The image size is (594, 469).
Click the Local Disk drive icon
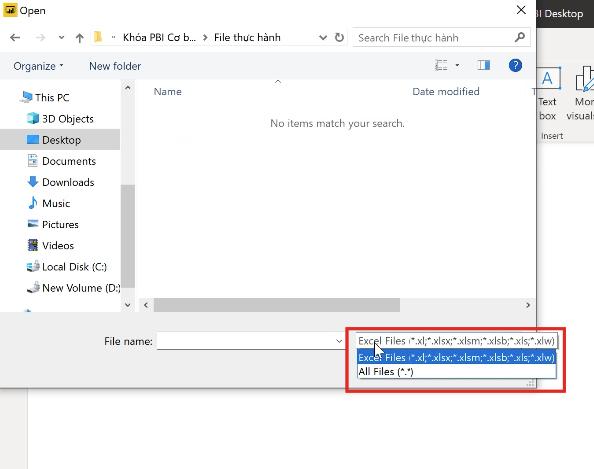[x=33, y=266]
